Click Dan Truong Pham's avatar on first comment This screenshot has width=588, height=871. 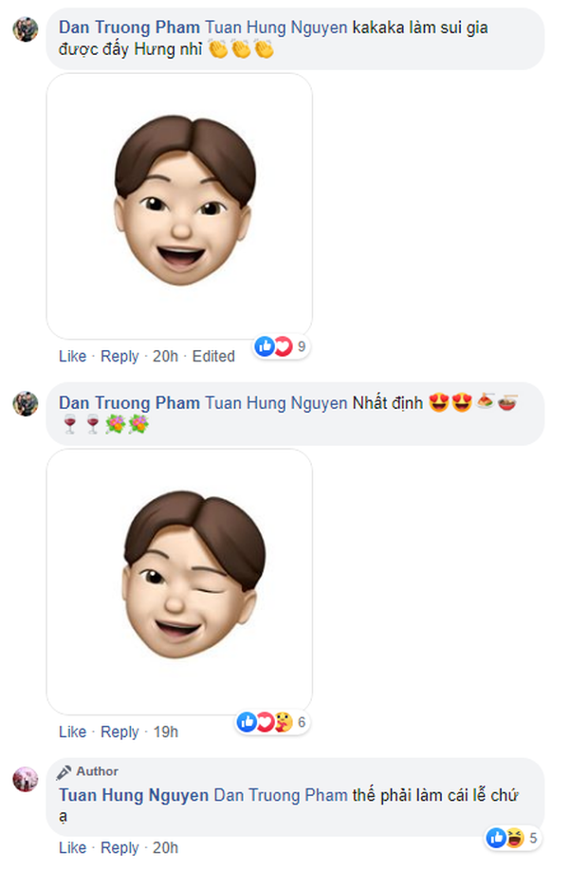[26, 28]
